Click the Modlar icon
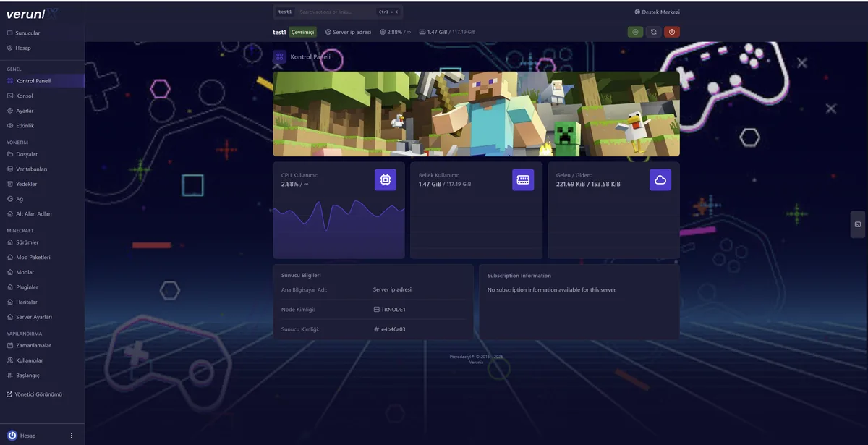Image resolution: width=868 pixels, height=445 pixels. pyautogui.click(x=10, y=272)
